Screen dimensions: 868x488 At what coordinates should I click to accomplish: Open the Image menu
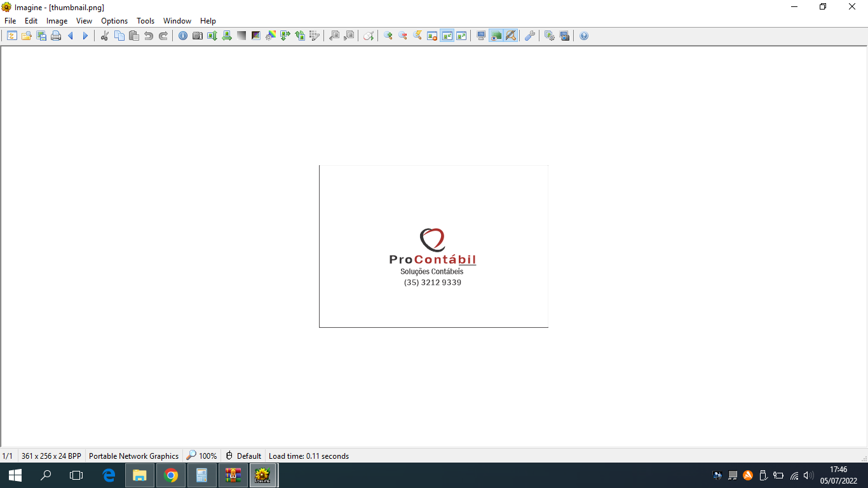[57, 21]
